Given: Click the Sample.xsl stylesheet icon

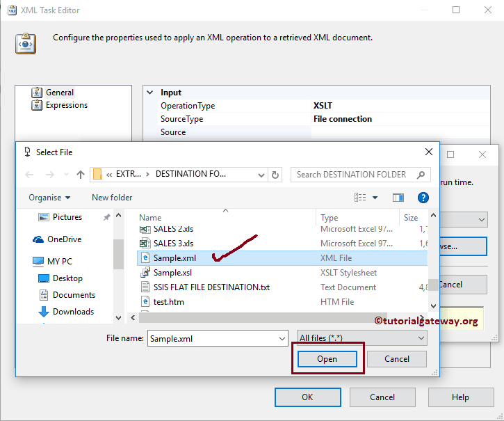Looking at the screenshot, I should [145, 273].
